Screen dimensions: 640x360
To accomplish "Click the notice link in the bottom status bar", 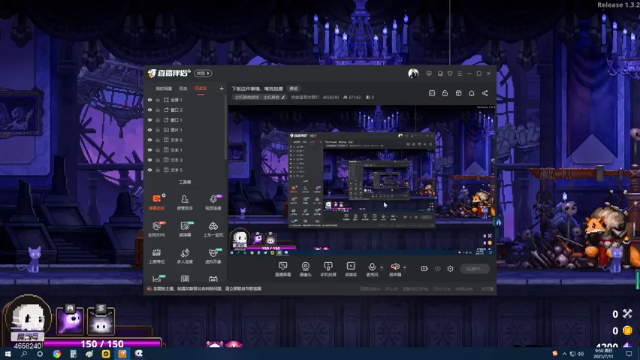I will click(207, 289).
